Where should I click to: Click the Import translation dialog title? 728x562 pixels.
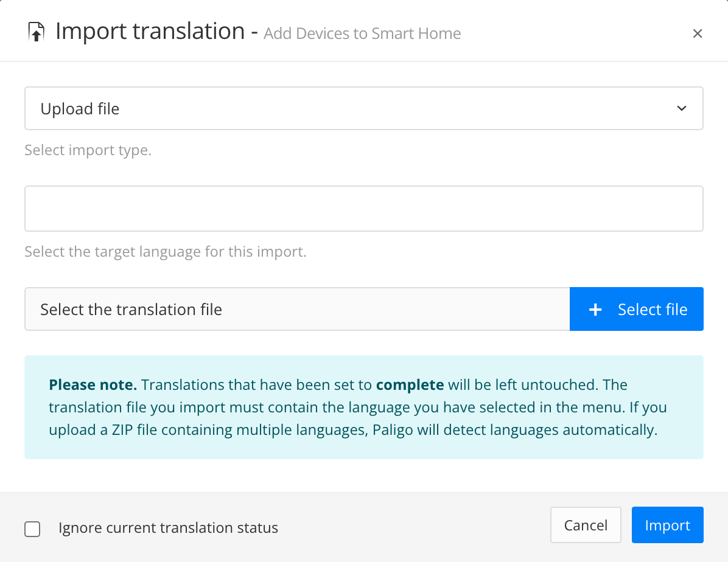[151, 31]
